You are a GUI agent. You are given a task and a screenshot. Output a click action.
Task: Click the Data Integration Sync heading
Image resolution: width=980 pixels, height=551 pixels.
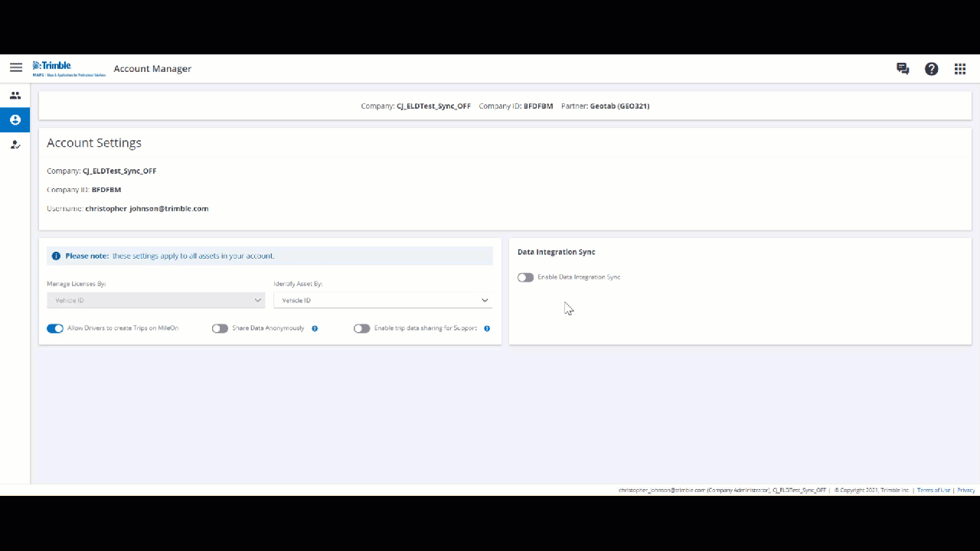[557, 252]
